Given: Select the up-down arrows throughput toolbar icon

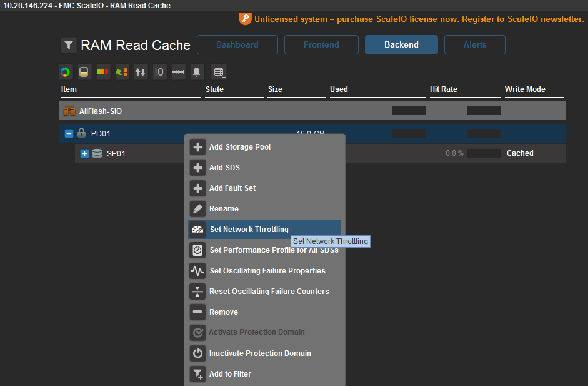Looking at the screenshot, I should point(140,72).
